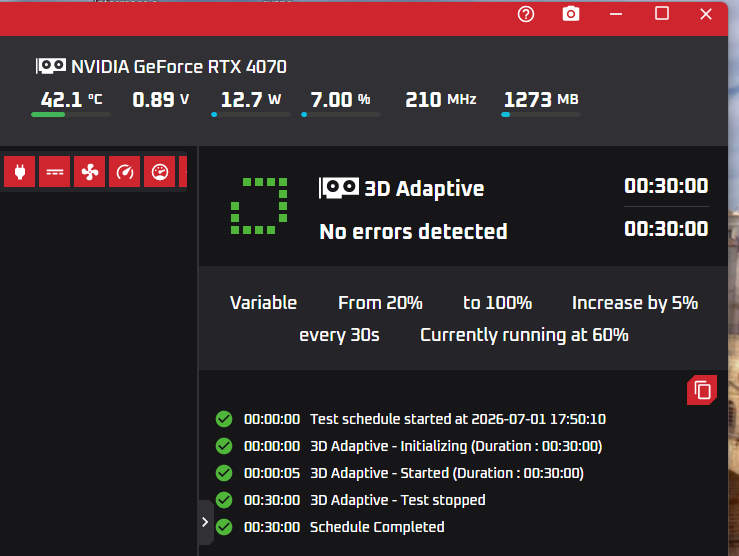Click the usage bar under 7.00 %
Image resolution: width=739 pixels, height=556 pixels.
(341, 114)
